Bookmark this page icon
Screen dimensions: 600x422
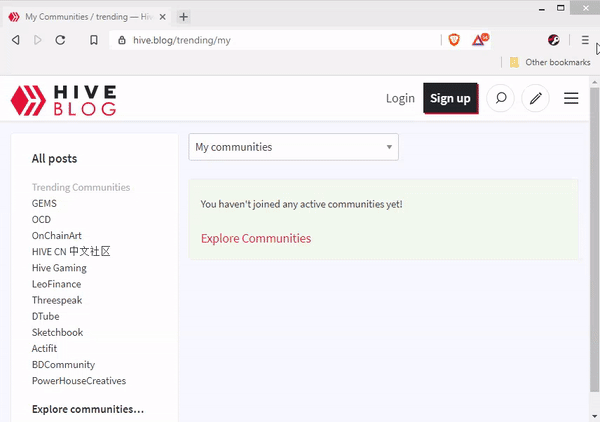(94, 40)
